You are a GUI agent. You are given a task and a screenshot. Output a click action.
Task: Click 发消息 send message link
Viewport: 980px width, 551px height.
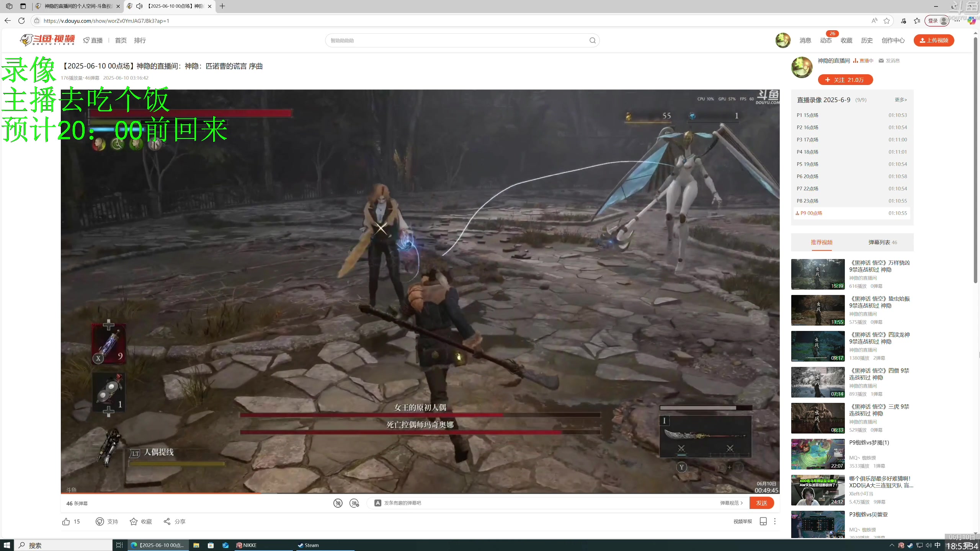[889, 60]
